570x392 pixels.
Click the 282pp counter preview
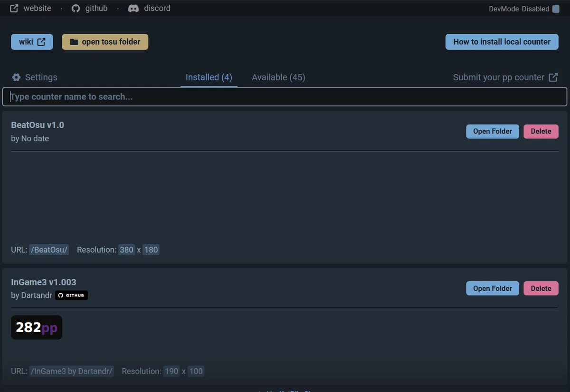[37, 327]
